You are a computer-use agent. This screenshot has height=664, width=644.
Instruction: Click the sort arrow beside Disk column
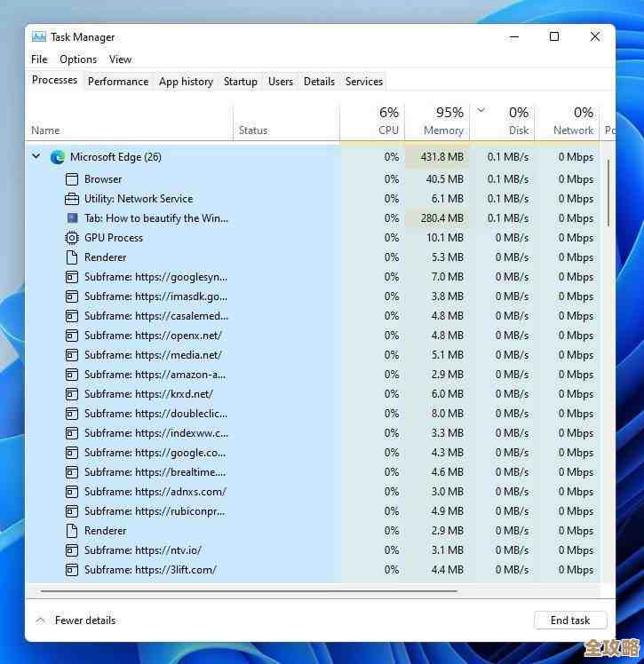pyautogui.click(x=481, y=110)
